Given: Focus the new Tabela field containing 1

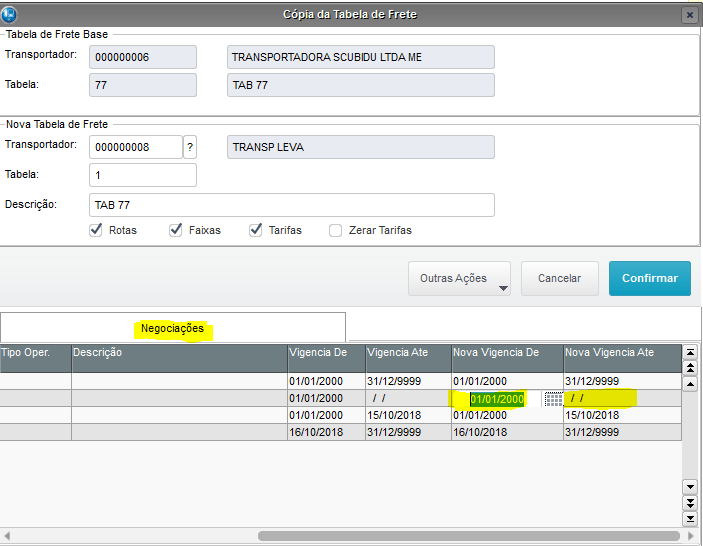Looking at the screenshot, I should [143, 175].
